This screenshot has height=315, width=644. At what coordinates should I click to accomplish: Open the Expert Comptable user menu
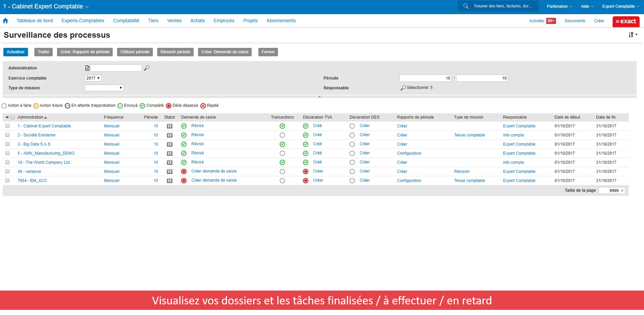click(x=620, y=6)
